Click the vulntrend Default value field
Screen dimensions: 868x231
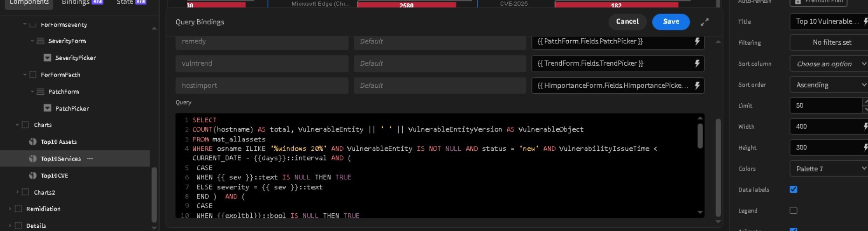point(440,63)
